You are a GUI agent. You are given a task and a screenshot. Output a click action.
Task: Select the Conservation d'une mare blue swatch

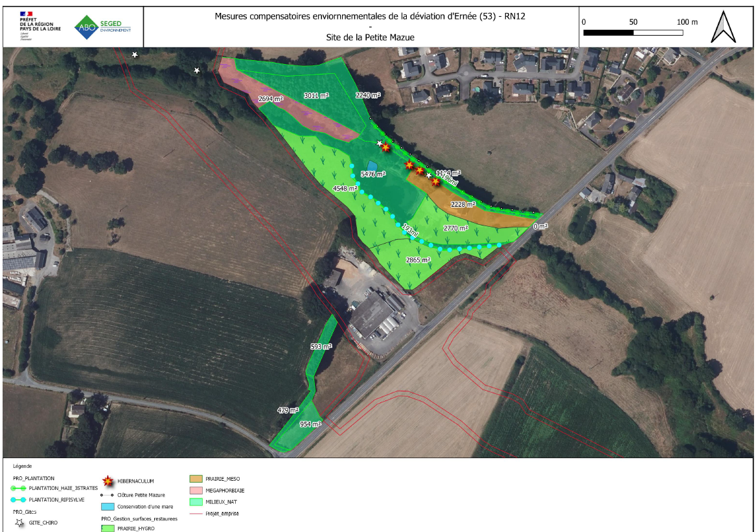click(x=108, y=506)
